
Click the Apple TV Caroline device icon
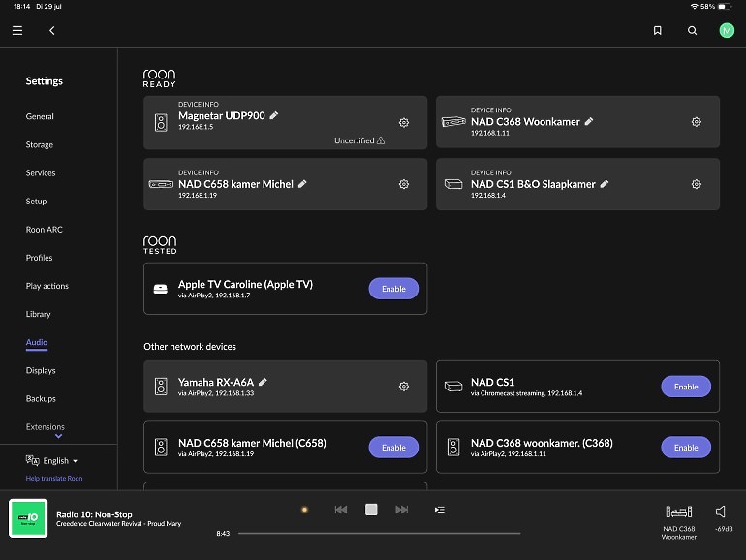click(x=160, y=289)
